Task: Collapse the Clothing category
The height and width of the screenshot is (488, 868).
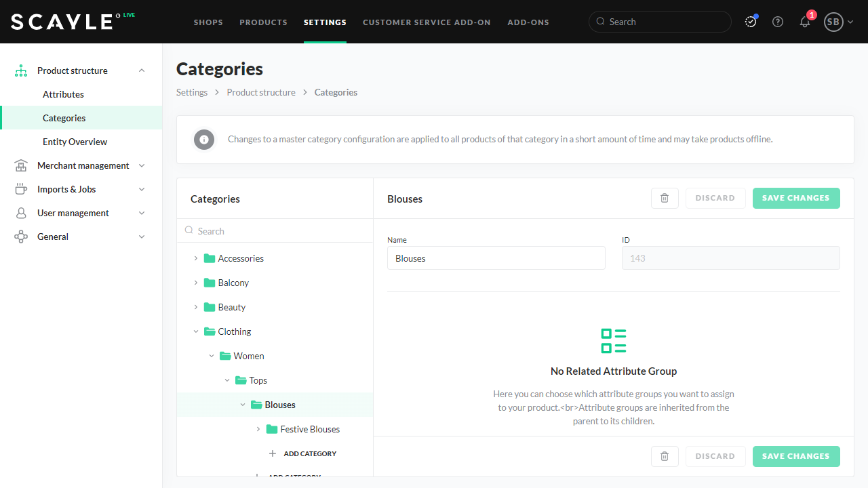Action: click(196, 331)
